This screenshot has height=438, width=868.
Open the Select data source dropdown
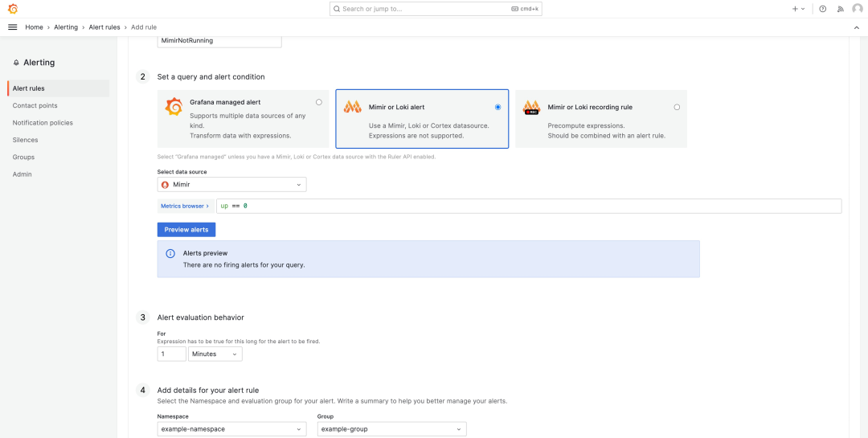pyautogui.click(x=231, y=185)
